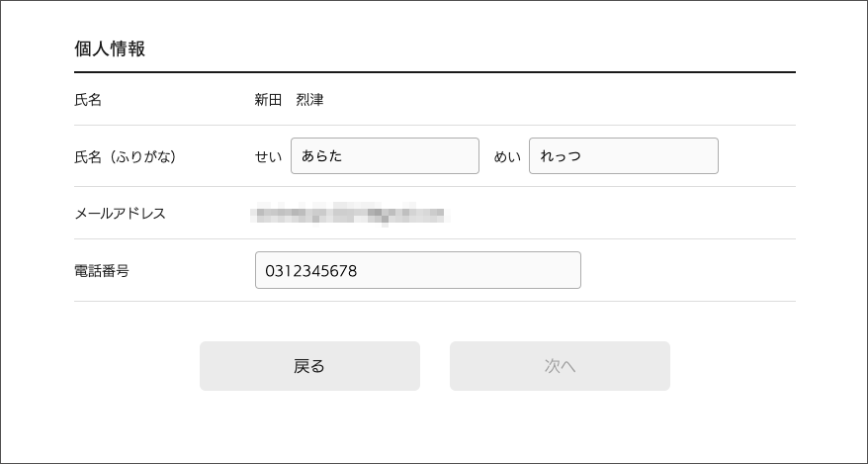The image size is (868, 464).
Task: Focus the めい furigana input field
Action: [x=623, y=156]
